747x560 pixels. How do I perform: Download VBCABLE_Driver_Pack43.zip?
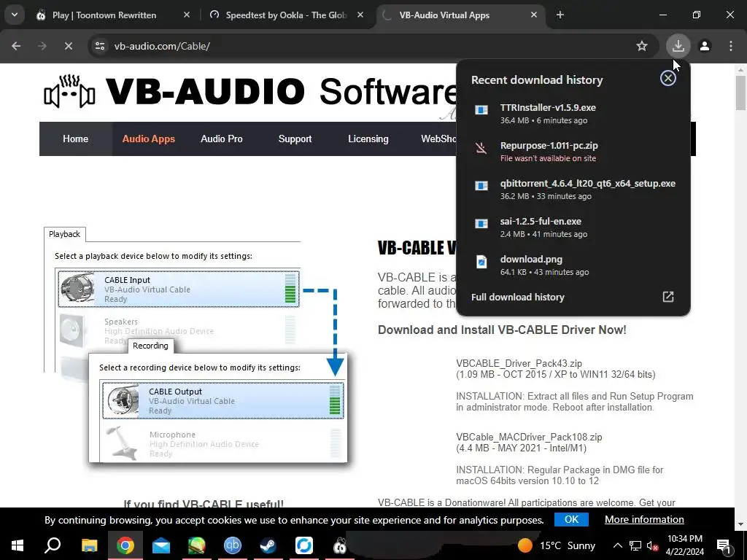[519, 363]
